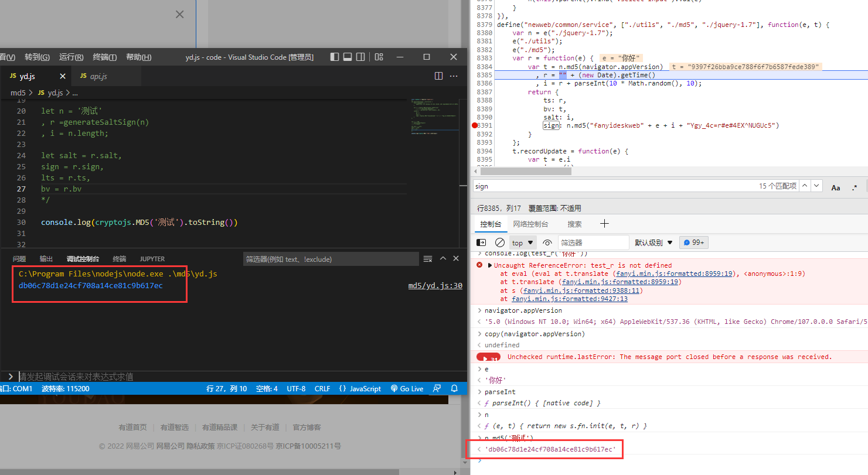Click COM1 serial port in status bar
868x475 pixels.
(x=16, y=388)
